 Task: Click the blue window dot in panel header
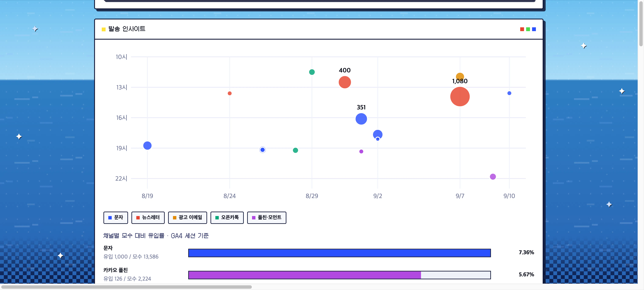pos(534,29)
